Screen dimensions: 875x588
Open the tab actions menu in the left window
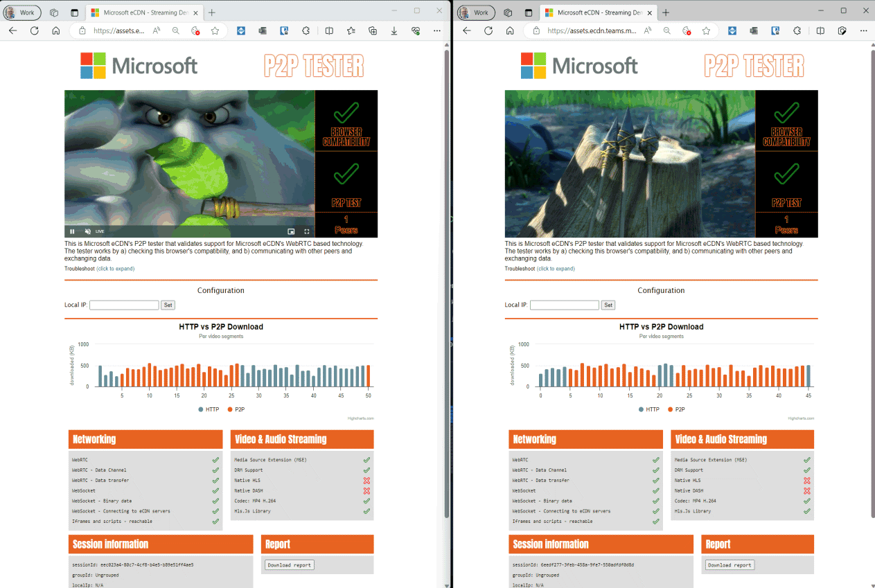(x=75, y=12)
